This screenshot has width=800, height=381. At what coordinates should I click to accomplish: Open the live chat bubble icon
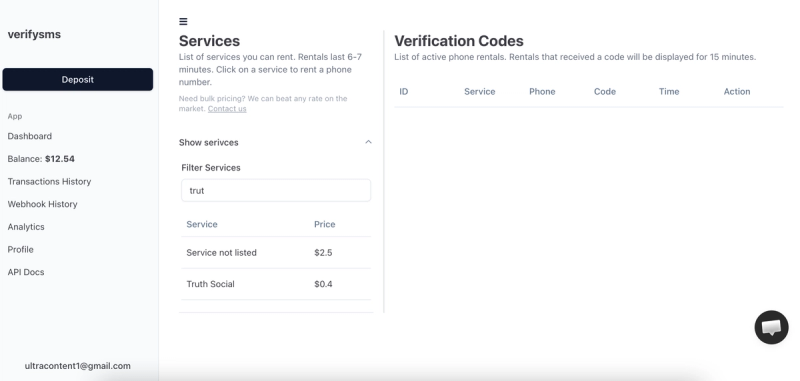pyautogui.click(x=771, y=327)
